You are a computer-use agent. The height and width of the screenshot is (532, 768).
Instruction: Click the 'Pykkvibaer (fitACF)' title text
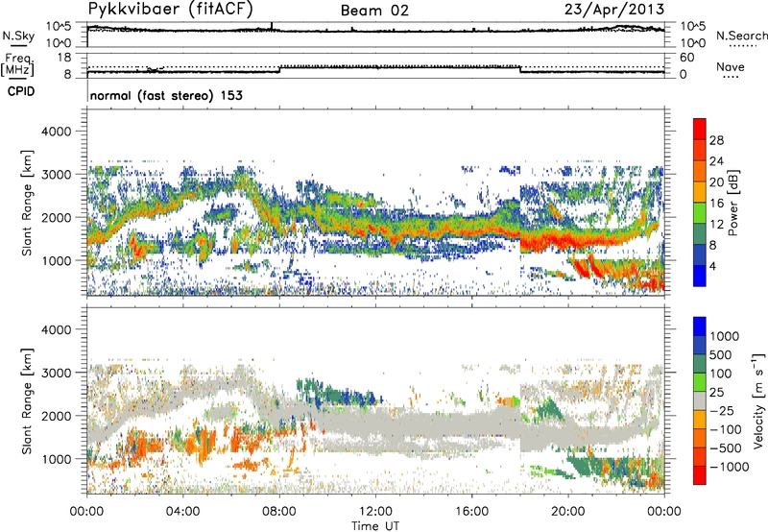(171, 10)
